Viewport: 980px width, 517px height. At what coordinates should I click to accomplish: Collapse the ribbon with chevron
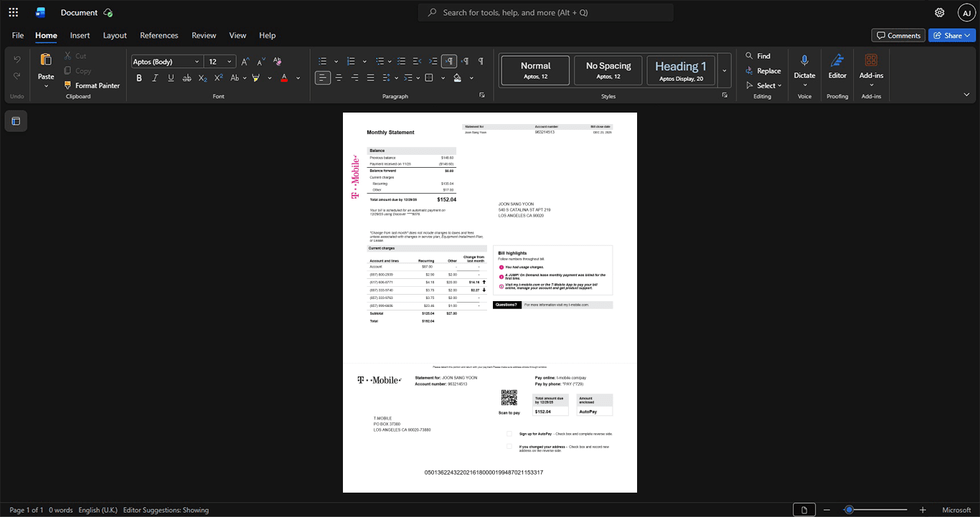pyautogui.click(x=966, y=95)
